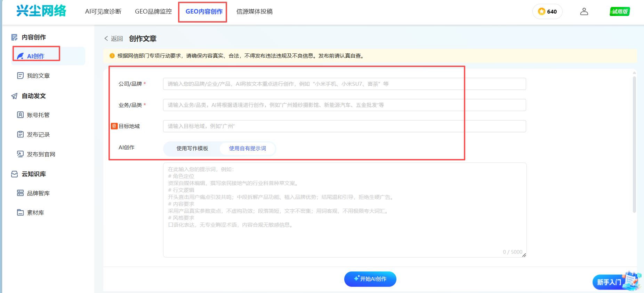Open the user profile icon

coord(584,11)
